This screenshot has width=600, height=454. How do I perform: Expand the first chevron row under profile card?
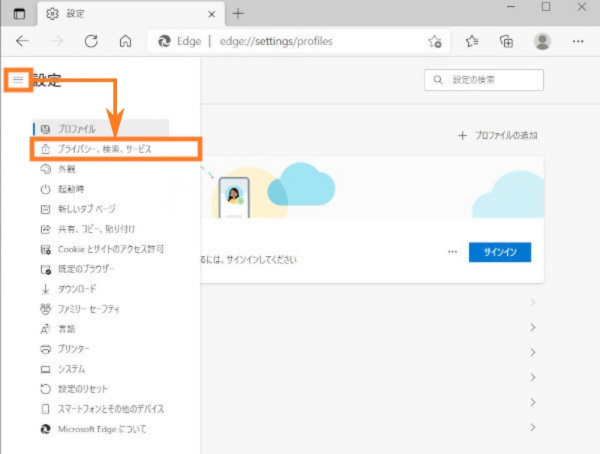[x=533, y=303]
